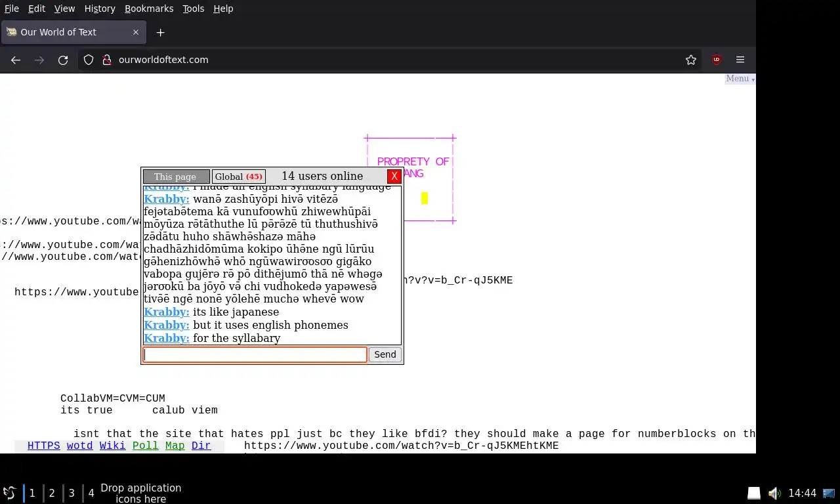This screenshot has height=504, width=840.
Task: Click the 'PROPRETY OF' pink text
Action: [x=413, y=161]
